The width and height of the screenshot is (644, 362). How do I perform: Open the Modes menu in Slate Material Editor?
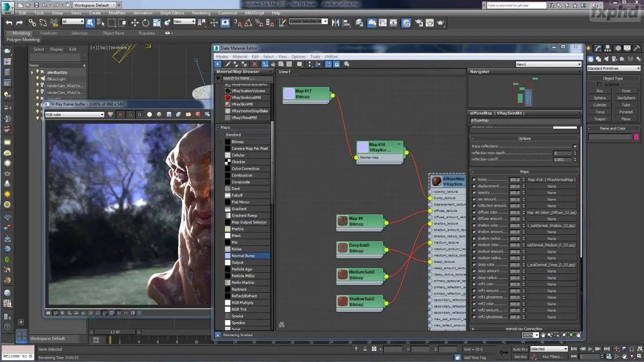(x=222, y=57)
